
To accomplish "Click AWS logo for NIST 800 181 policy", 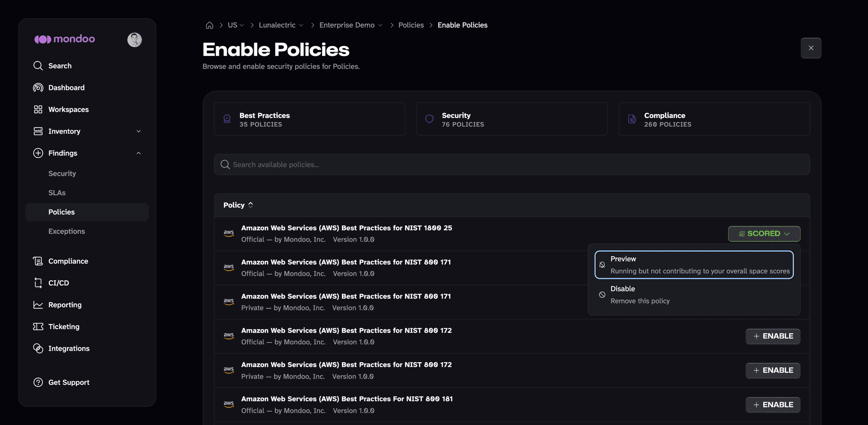I will [229, 404].
